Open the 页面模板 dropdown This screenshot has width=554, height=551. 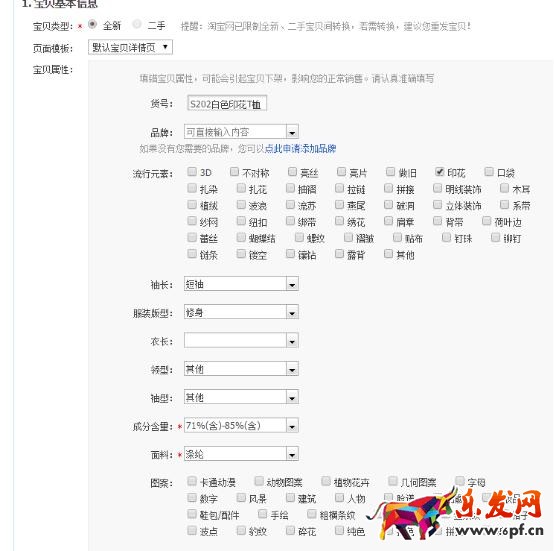[130, 47]
